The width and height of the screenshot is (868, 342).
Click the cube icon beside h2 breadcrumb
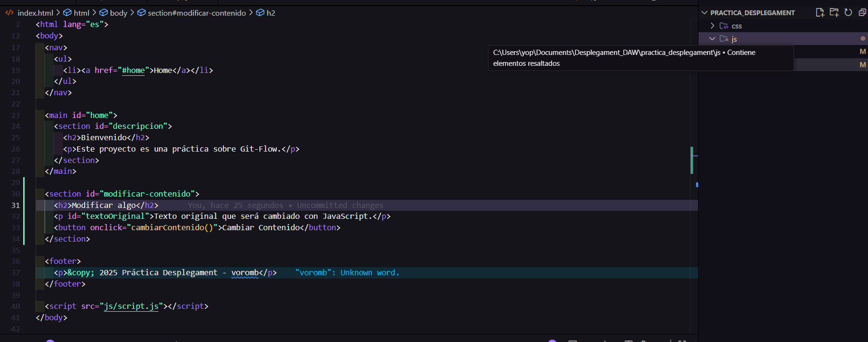[x=260, y=13]
